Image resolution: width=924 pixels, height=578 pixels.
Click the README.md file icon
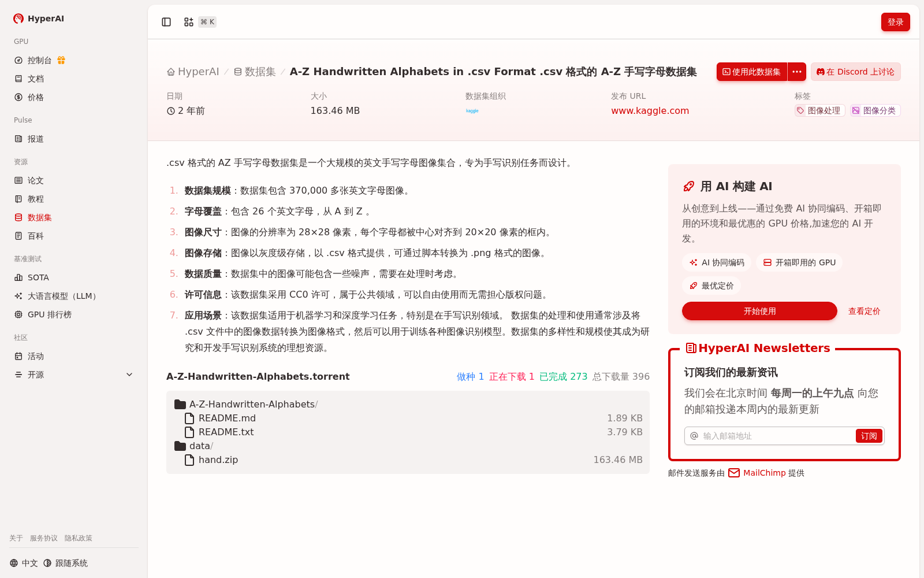(189, 418)
